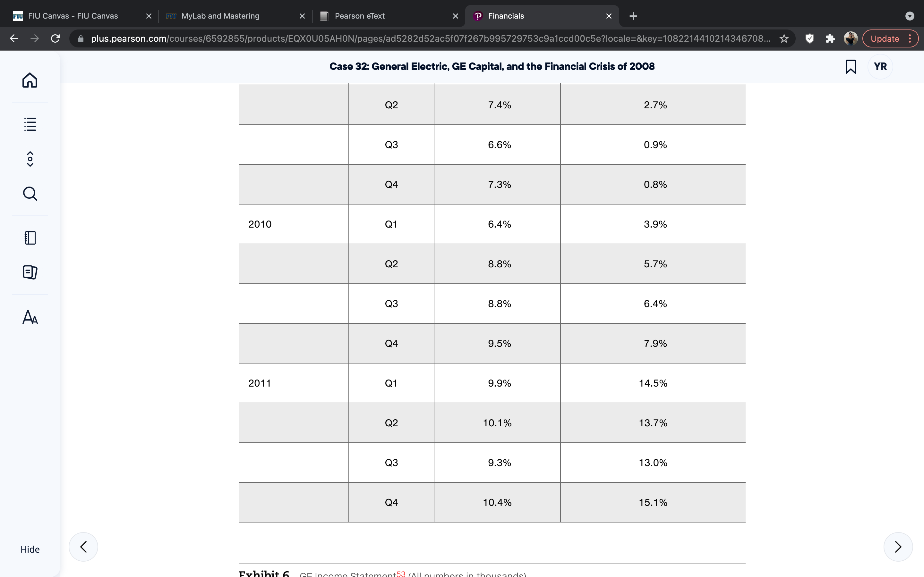The image size is (924, 577).
Task: Open the Home icon in sidebar
Action: (x=30, y=80)
